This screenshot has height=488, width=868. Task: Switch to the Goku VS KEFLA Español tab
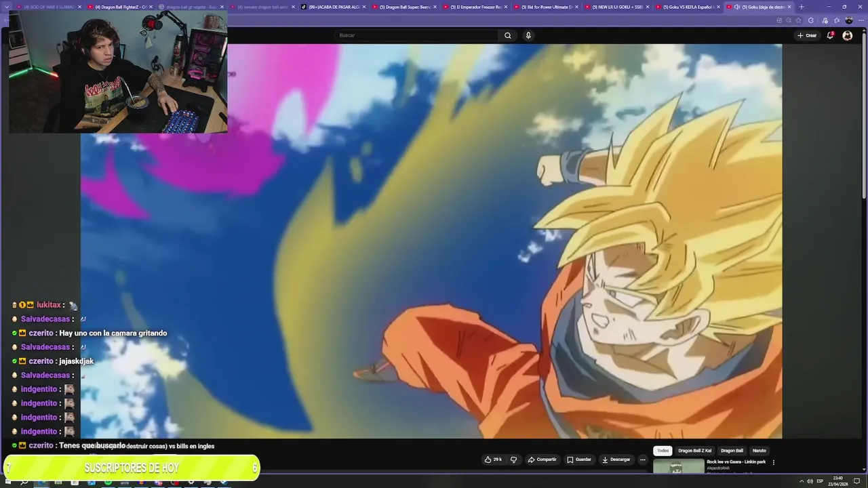pyautogui.click(x=686, y=7)
